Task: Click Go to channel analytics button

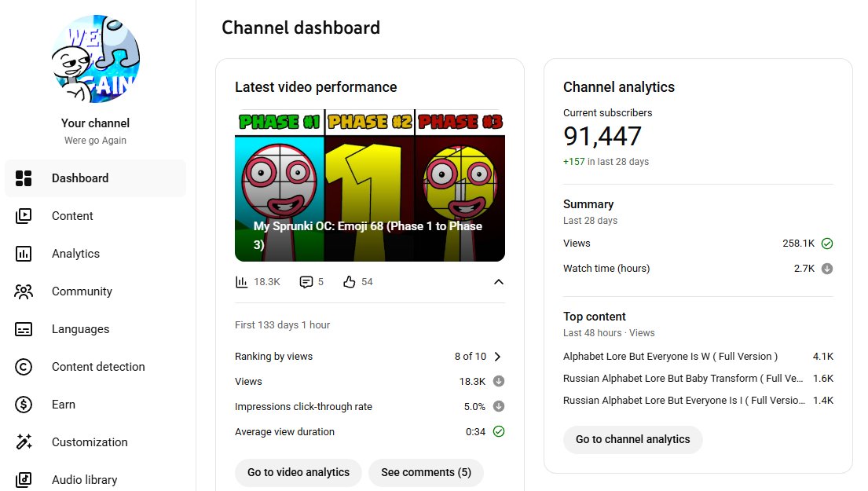Action: 632,439
